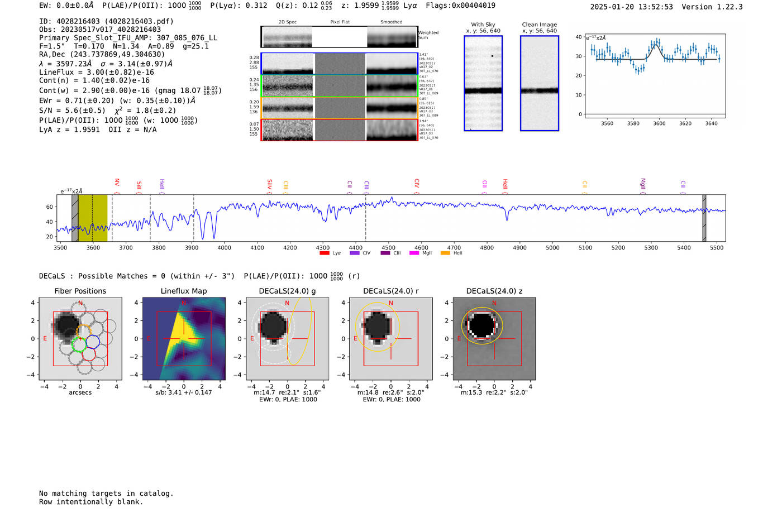Open the With Sky image panel

(483, 84)
